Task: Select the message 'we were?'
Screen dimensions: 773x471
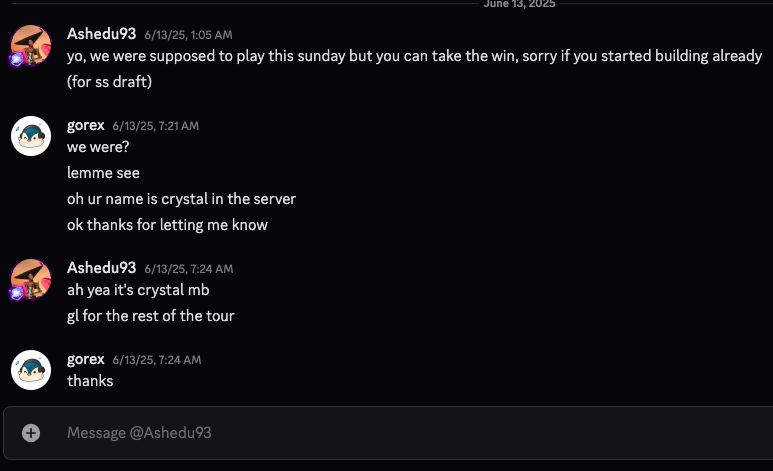Action: (98, 147)
